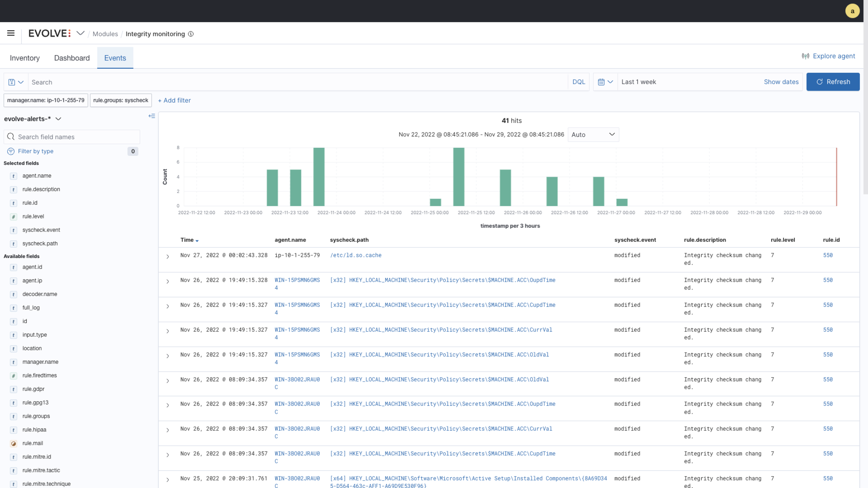Viewport: 868px width, 488px height.
Task: Switch to the Dashboard tab
Action: 72,58
